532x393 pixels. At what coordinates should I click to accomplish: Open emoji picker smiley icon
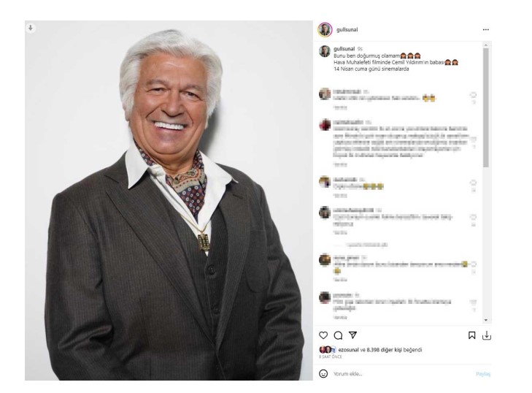pyautogui.click(x=323, y=373)
